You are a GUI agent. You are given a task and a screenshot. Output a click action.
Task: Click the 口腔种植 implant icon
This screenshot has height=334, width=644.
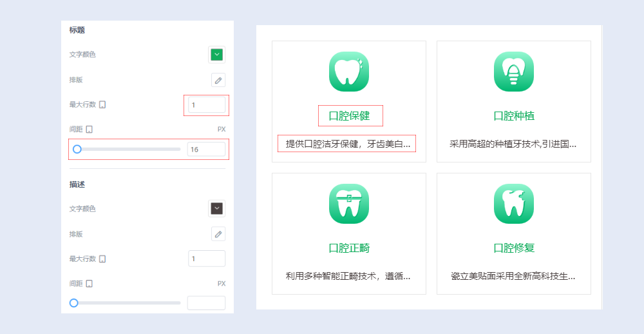513,72
